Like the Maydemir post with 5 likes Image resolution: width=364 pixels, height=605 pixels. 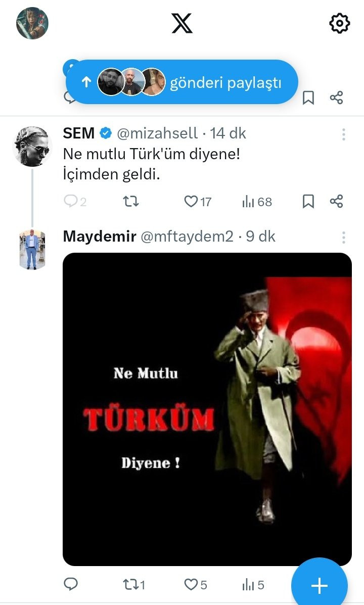pos(195,585)
